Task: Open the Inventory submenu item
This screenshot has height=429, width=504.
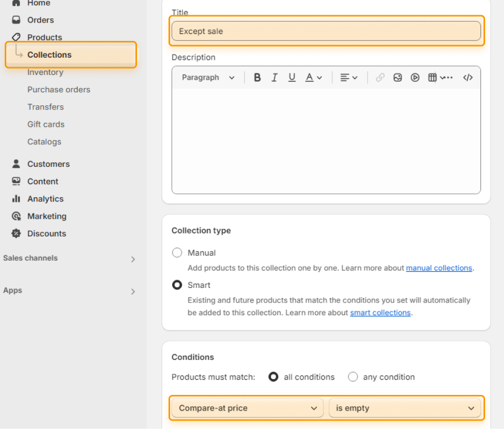Action: click(45, 72)
